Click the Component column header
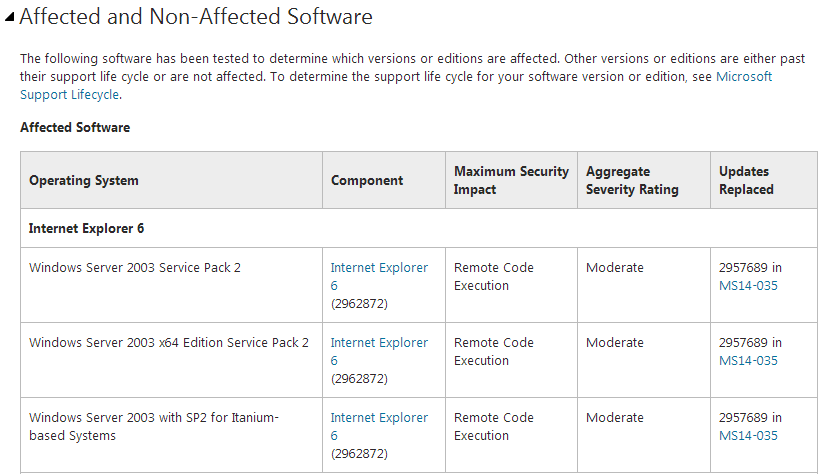Screen dimensions: 821x474 (367, 181)
